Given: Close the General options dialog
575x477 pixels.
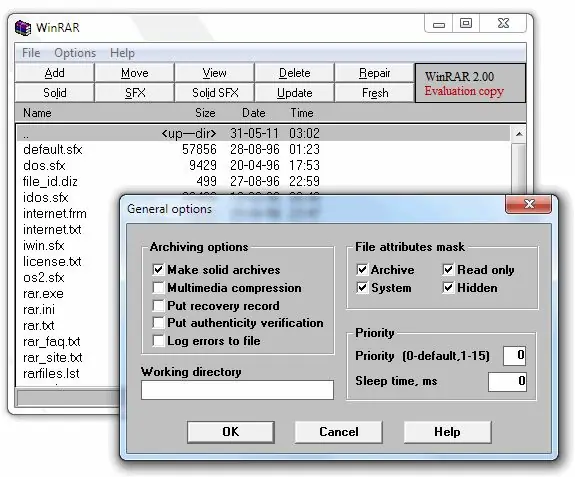Looking at the screenshot, I should tap(528, 204).
